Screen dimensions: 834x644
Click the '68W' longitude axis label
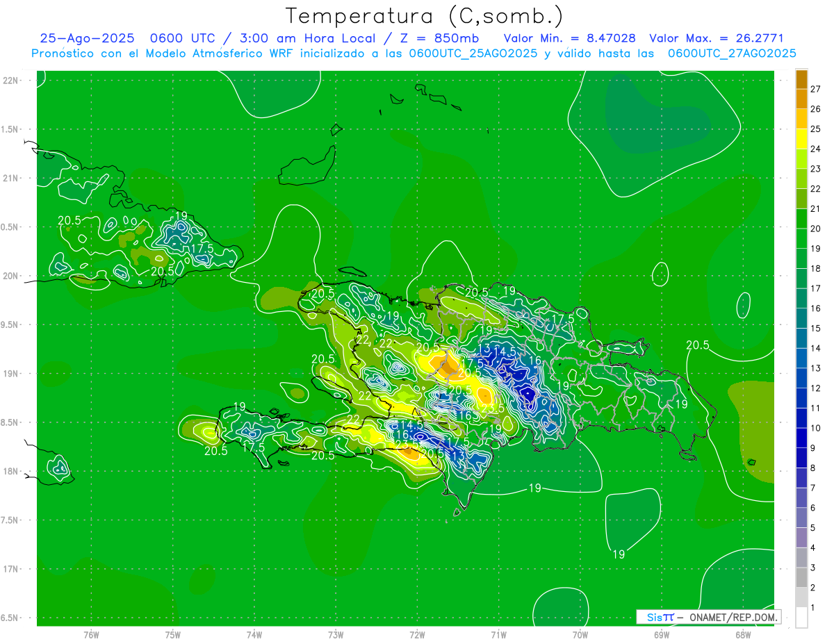tap(743, 635)
